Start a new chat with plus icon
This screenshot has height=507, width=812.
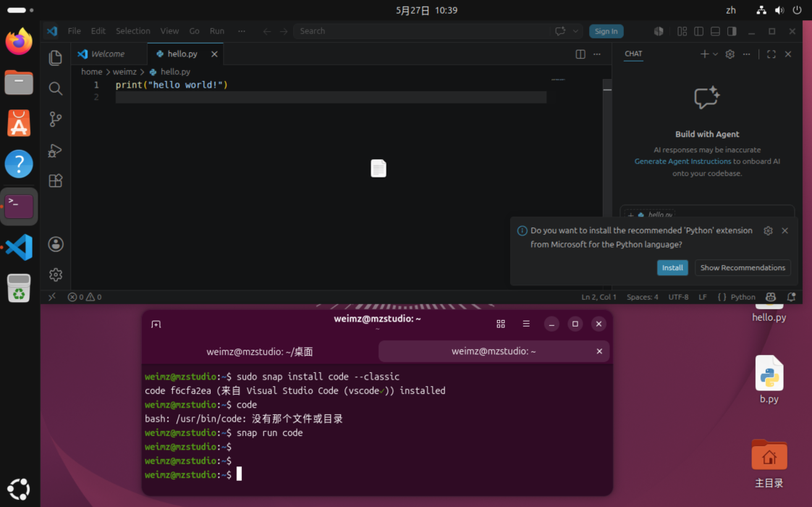(x=704, y=54)
